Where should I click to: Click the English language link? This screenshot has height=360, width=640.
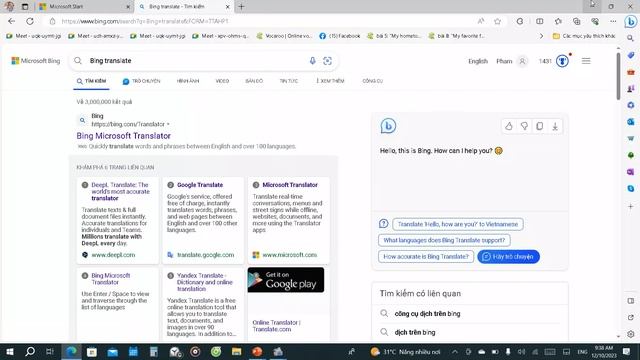pos(478,61)
